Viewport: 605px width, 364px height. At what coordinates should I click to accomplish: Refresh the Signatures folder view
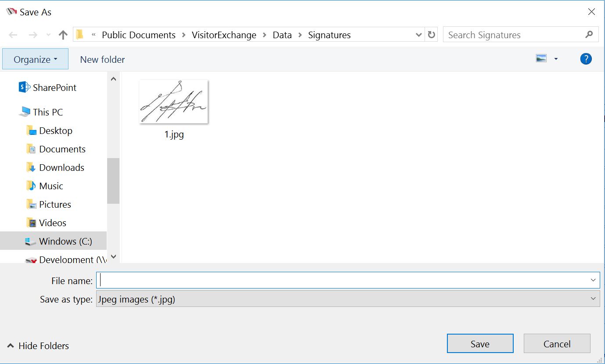[432, 35]
